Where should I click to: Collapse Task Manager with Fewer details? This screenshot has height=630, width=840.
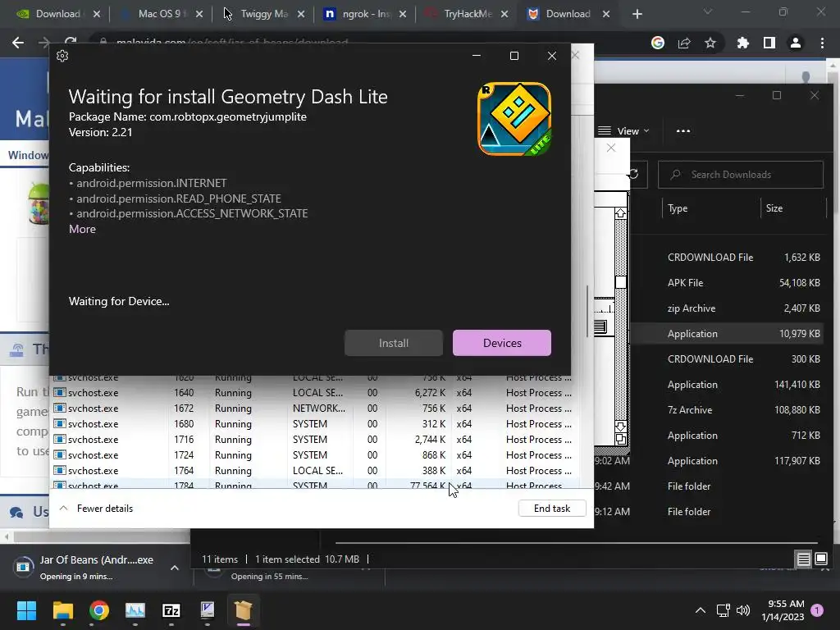[x=97, y=509]
